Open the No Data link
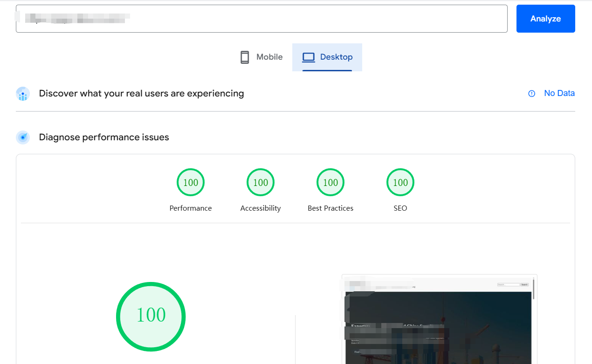This screenshot has width=592, height=364. coord(559,93)
